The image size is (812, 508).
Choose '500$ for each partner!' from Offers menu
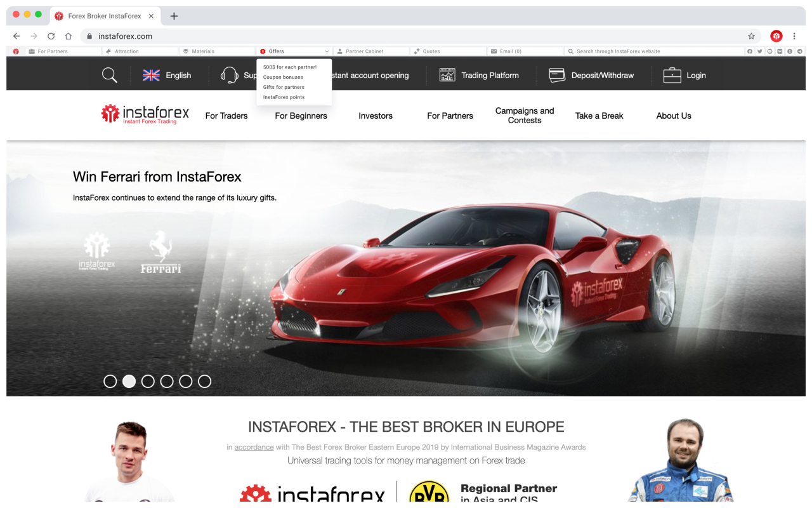click(290, 67)
